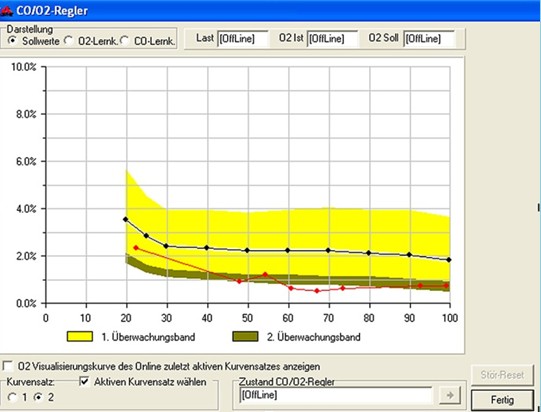Click the O2 Ist value field
The width and height of the screenshot is (541, 412).
pos(333,39)
